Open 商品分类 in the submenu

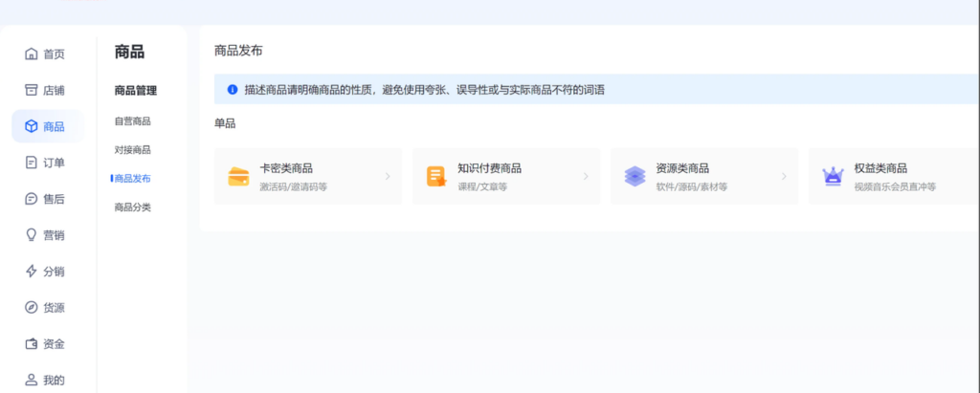(132, 207)
